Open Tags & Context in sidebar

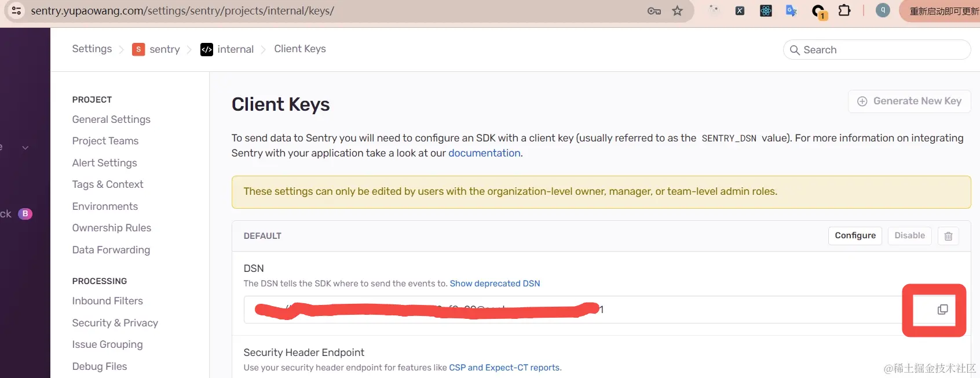pos(108,184)
